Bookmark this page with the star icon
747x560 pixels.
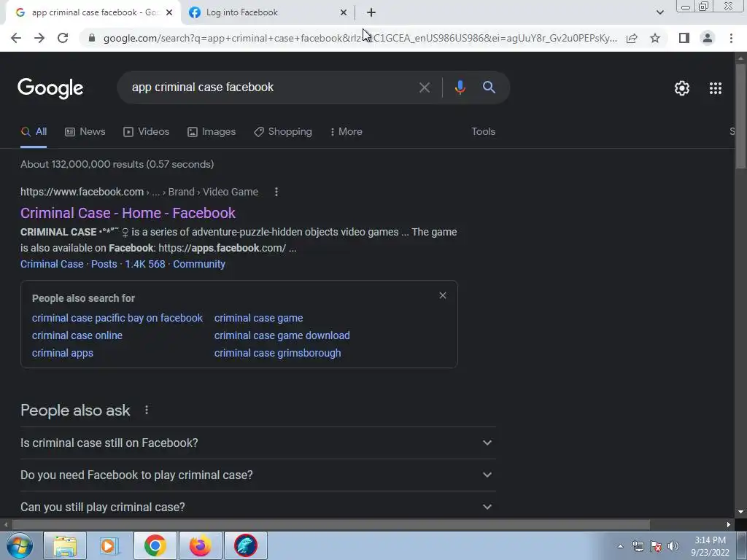coord(655,38)
